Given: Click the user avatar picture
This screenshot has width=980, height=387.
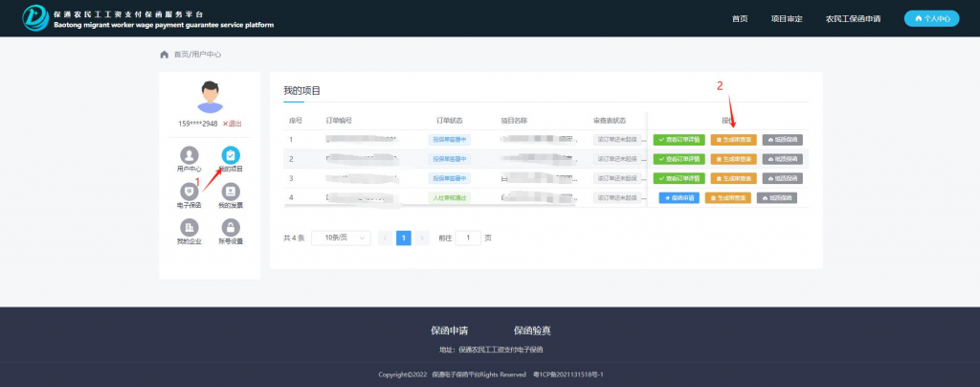Looking at the screenshot, I should click(210, 97).
